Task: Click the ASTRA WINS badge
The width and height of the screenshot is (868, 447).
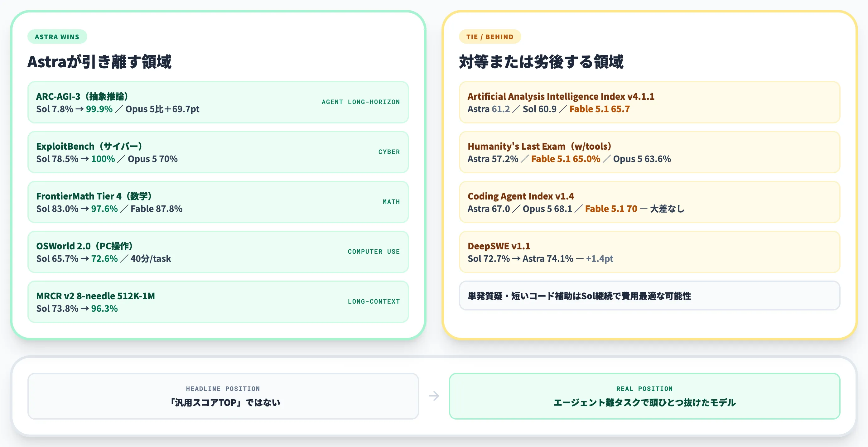Action: tap(57, 37)
